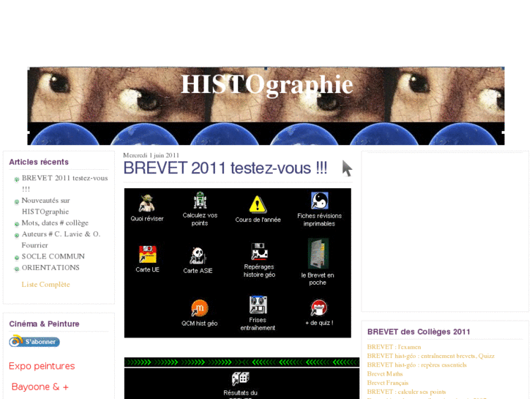Viewport: 532px width, 399px height.
Task: Click the post title 'BREVET 2011 testez-vous !!!'
Action: click(x=225, y=168)
